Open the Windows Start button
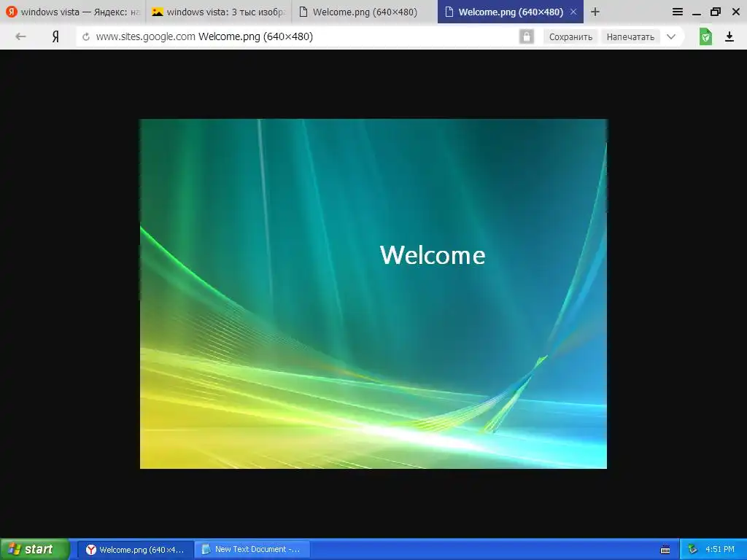Viewport: 747px width, 560px height. pyautogui.click(x=35, y=550)
